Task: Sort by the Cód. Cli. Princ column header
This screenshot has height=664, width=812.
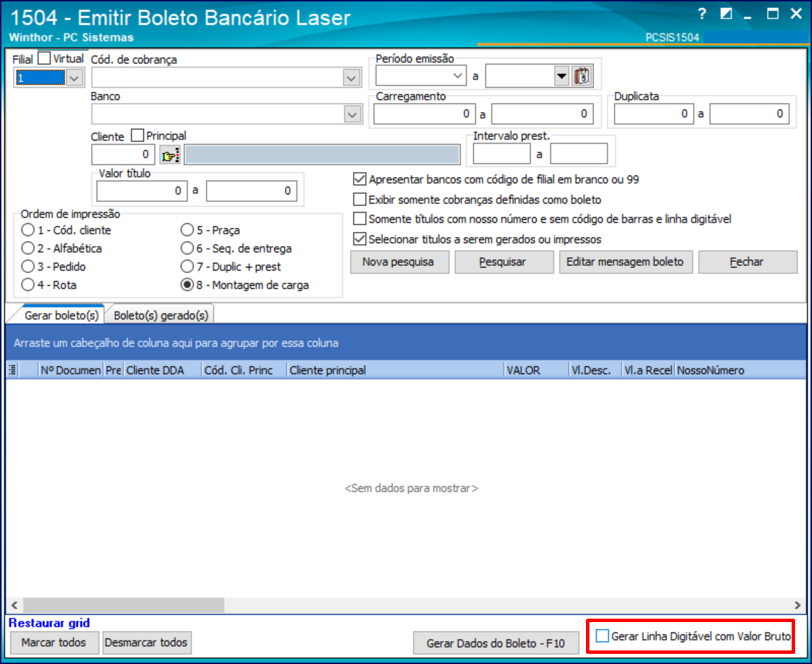Action: 244,370
